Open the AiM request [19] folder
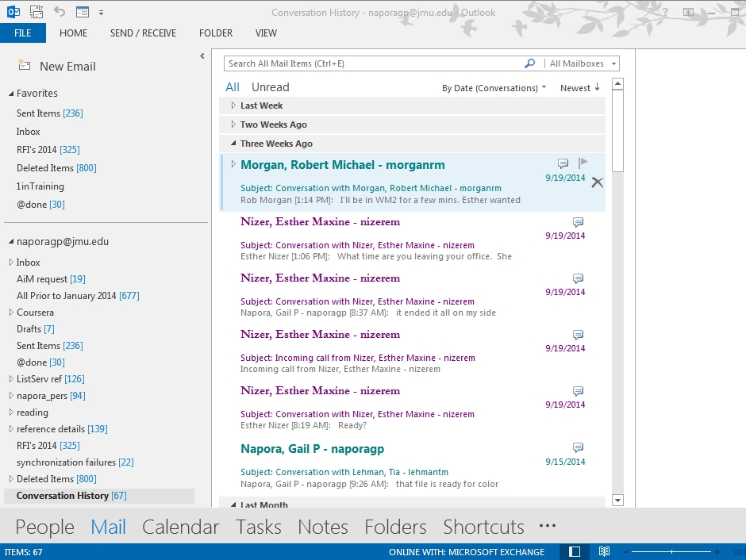 [x=51, y=279]
